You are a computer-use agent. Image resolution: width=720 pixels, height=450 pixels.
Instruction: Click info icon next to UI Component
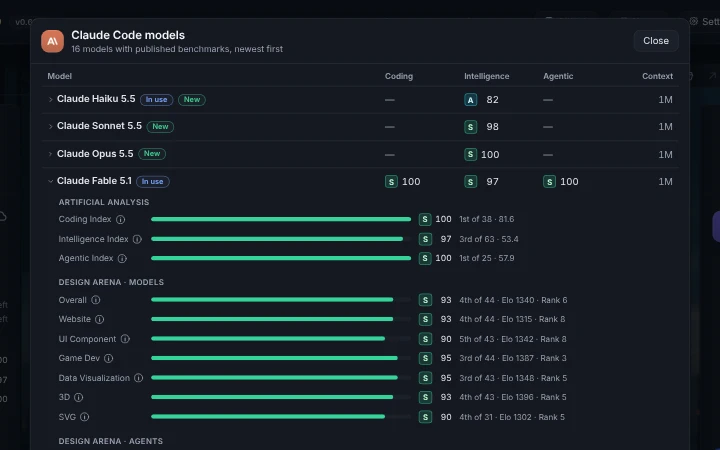(125, 339)
